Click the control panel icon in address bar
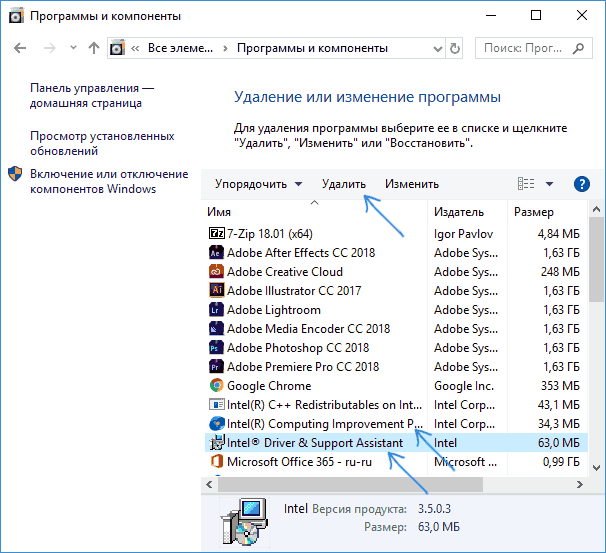This screenshot has height=553, width=606. click(117, 48)
